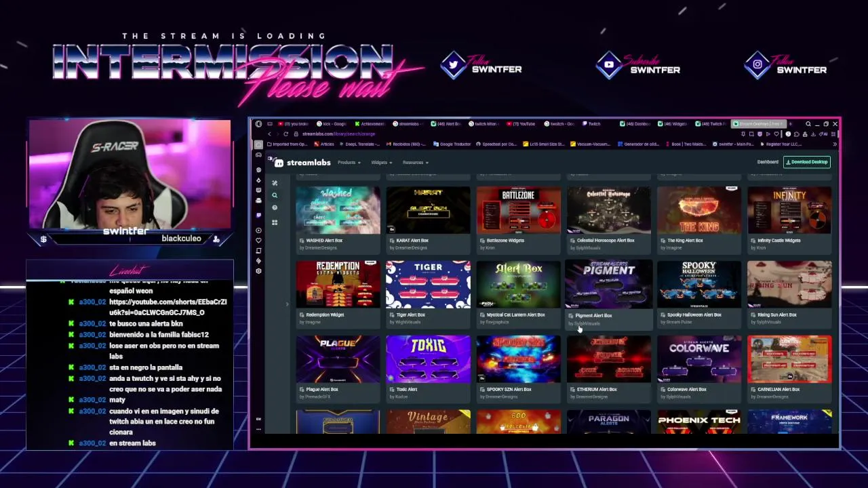Image resolution: width=868 pixels, height=488 pixels.
Task: Click the search tabs magnifier in title bar
Action: point(808,124)
